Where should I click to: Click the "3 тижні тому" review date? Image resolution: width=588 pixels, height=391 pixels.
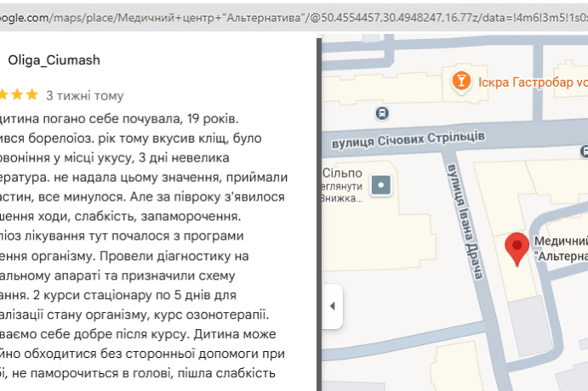tap(85, 95)
